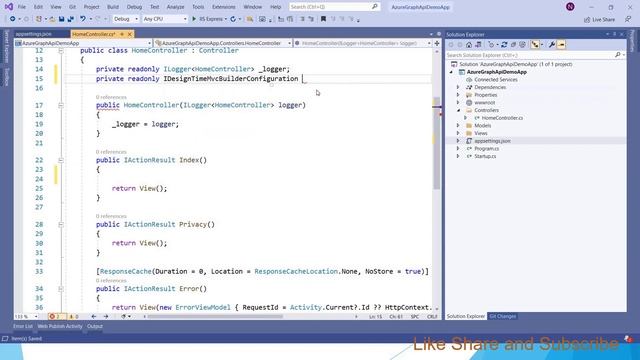This screenshot has height=360, width=640.
Task: Collapse the HomeController class outline at line 12
Action: (61, 51)
